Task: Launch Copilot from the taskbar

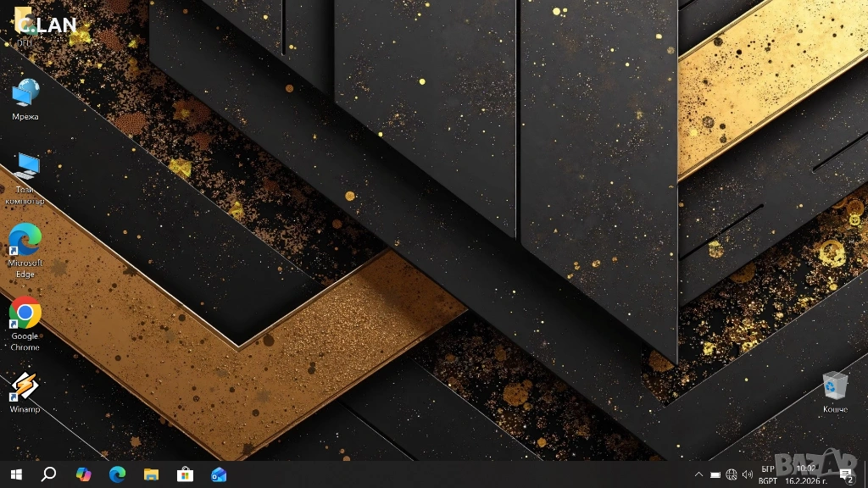Action: tap(83, 474)
